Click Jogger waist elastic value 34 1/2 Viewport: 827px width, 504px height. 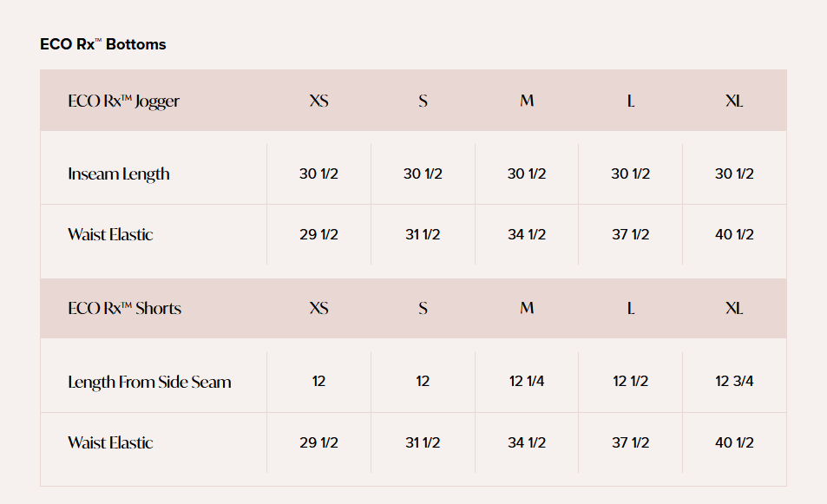click(527, 234)
